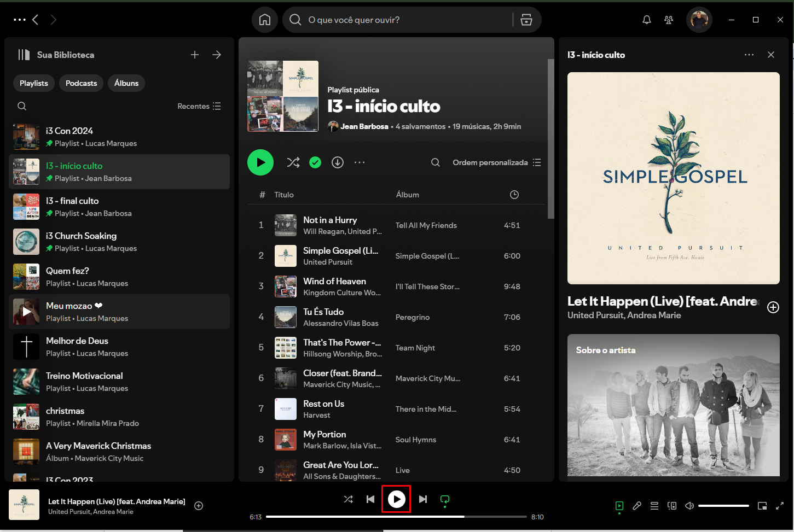Open the user profile avatar
The image size is (794, 532).
pos(699,20)
